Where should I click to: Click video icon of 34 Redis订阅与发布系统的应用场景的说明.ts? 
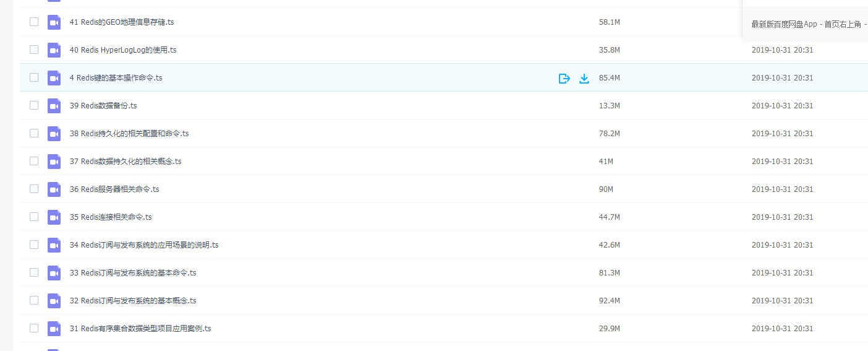pos(54,245)
